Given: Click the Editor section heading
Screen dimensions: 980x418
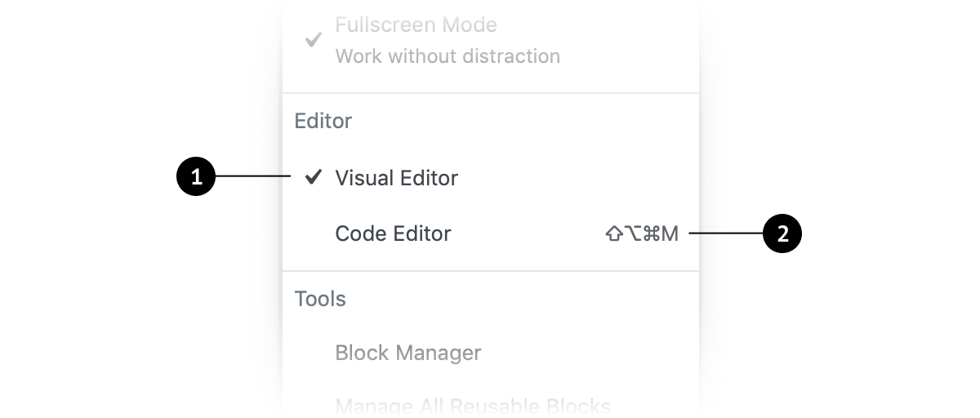Looking at the screenshot, I should coord(323,121).
